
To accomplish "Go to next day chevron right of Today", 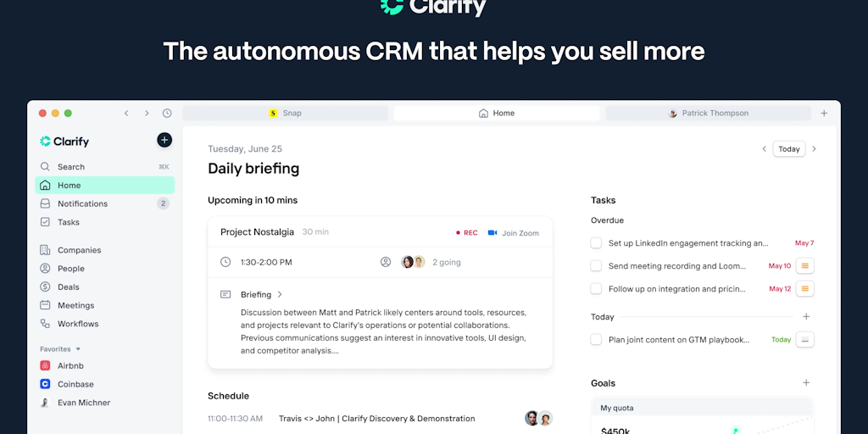I will point(814,149).
